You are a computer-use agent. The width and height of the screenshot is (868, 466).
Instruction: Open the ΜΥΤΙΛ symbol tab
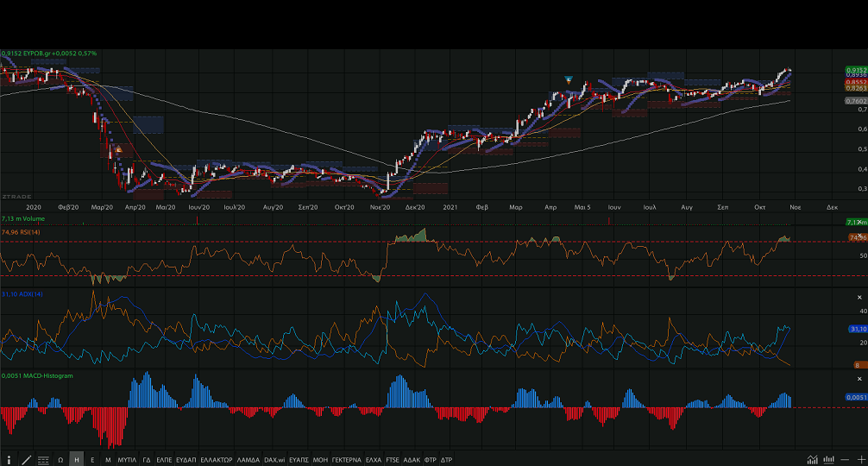click(127, 460)
